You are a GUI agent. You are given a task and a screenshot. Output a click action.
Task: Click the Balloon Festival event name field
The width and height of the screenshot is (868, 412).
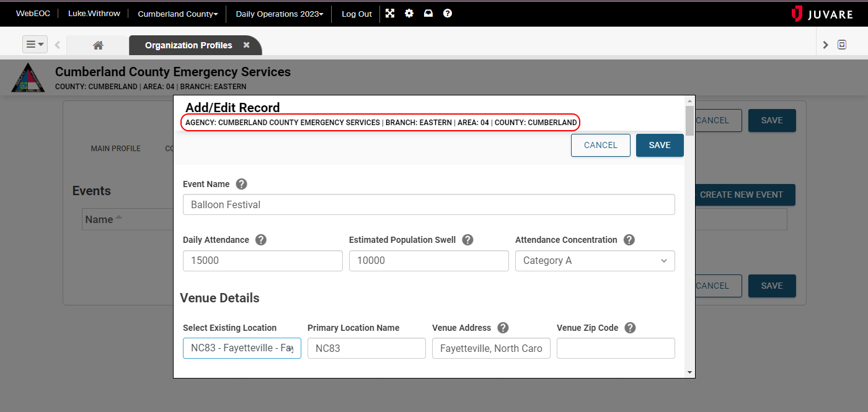[428, 204]
